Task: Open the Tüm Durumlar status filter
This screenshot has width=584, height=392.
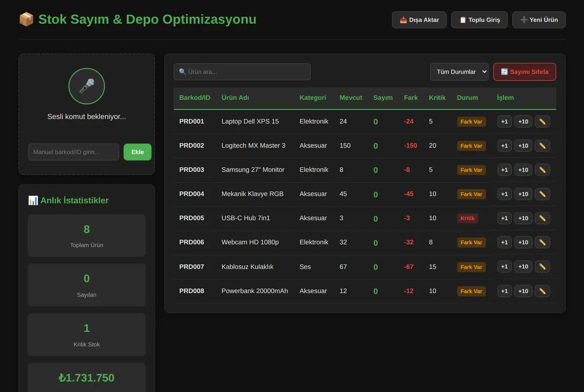Action: click(459, 71)
